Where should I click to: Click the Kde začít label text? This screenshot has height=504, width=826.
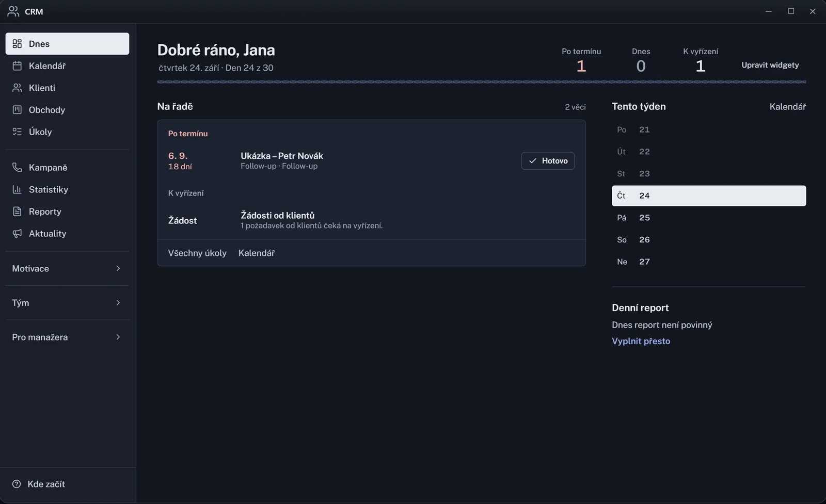(x=46, y=484)
